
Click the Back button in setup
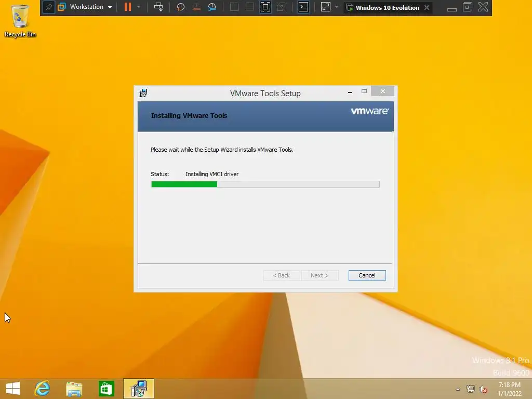[281, 275]
